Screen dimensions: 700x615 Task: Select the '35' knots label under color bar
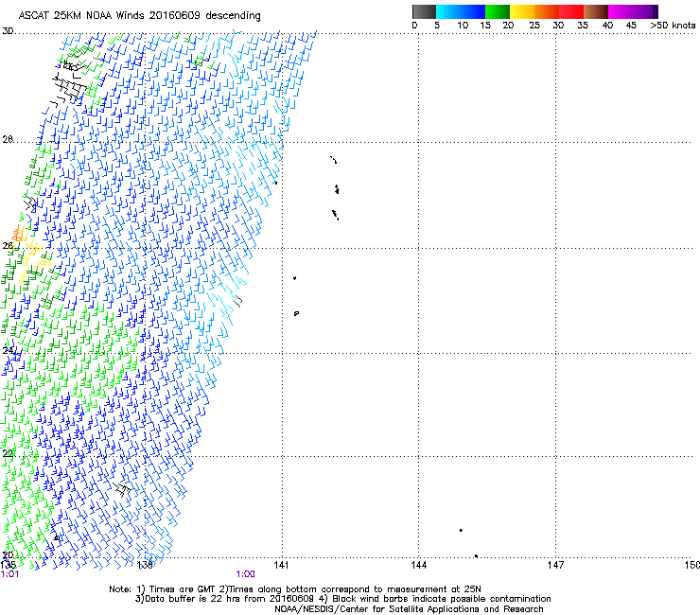(x=583, y=26)
